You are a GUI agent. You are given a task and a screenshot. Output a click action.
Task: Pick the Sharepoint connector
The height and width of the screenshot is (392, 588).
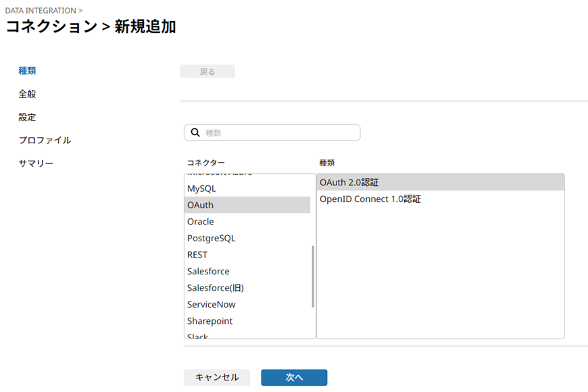pyautogui.click(x=247, y=321)
